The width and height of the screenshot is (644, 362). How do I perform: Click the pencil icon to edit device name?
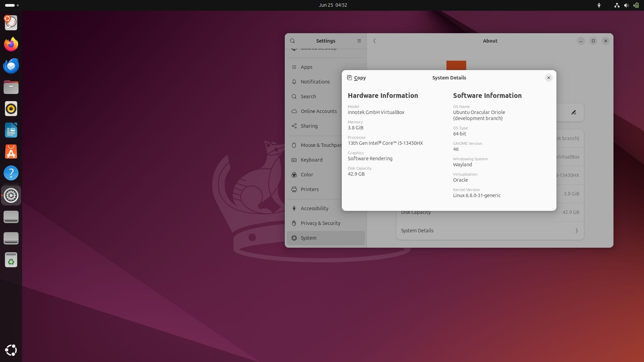(574, 112)
